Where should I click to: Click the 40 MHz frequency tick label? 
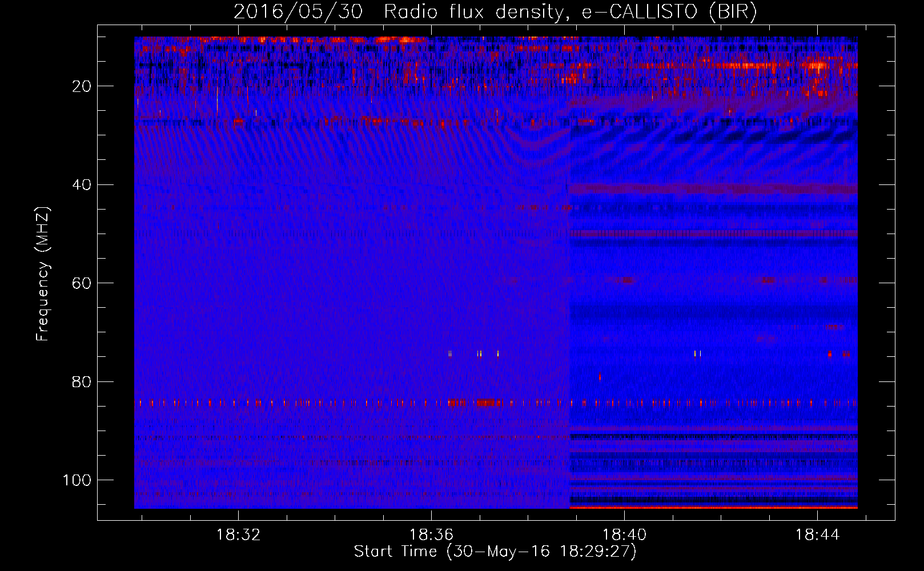tap(82, 185)
